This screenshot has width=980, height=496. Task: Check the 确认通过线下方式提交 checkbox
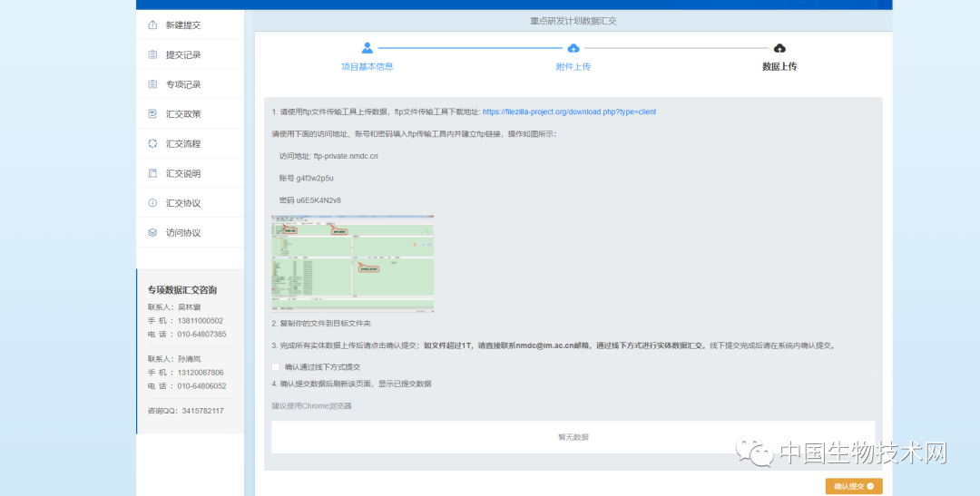(x=276, y=367)
